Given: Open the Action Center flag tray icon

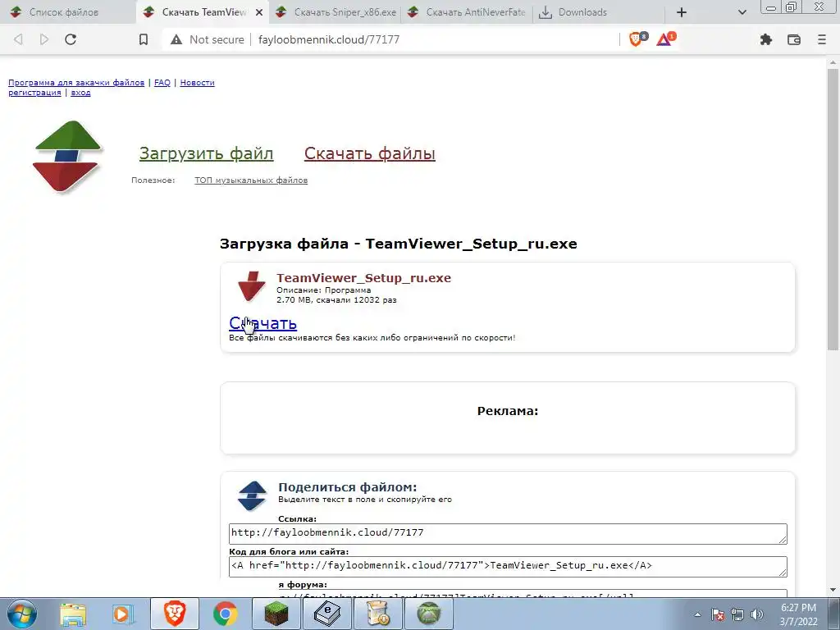Looking at the screenshot, I should click(x=718, y=614).
